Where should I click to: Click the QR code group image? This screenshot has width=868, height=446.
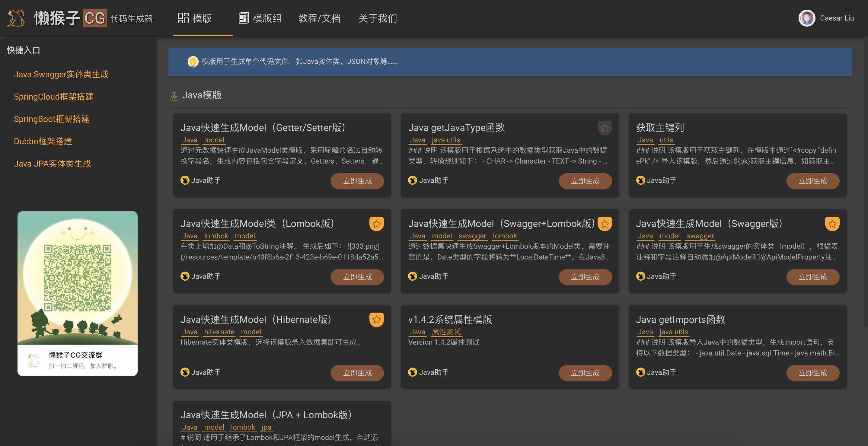78,278
